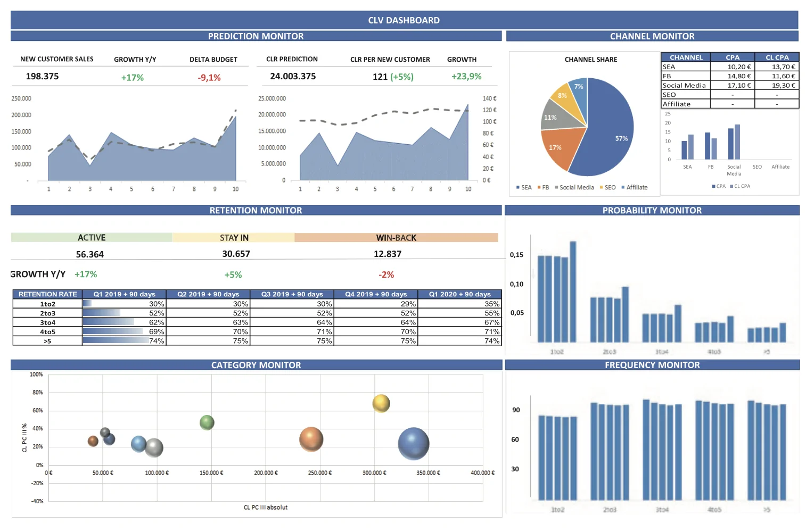Click the CHANNEL SHARE chart title

pos(591,60)
